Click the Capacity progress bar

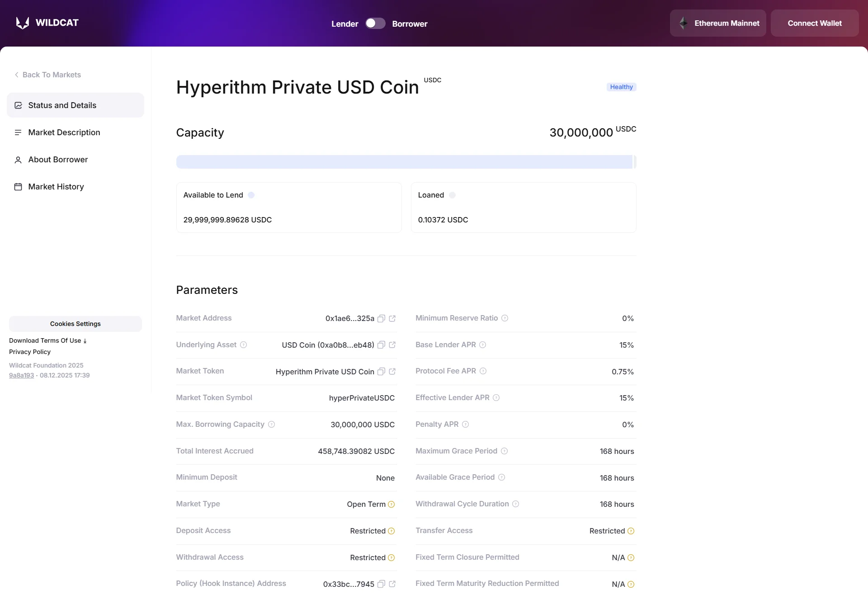(406, 161)
